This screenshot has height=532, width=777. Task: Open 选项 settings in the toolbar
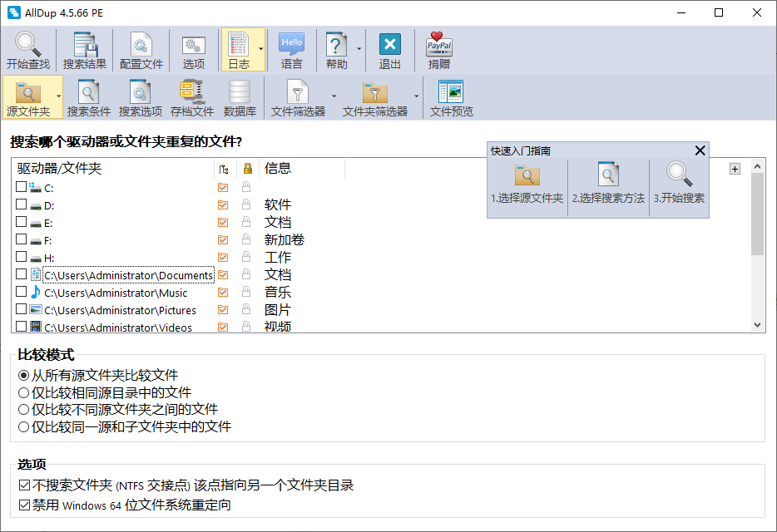tap(194, 50)
